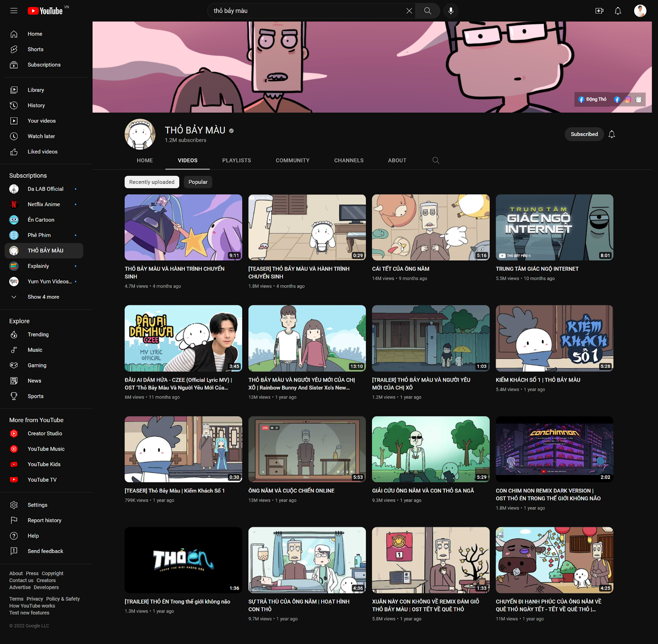Open Music in Explore section
658x644 pixels.
click(x=44, y=350)
